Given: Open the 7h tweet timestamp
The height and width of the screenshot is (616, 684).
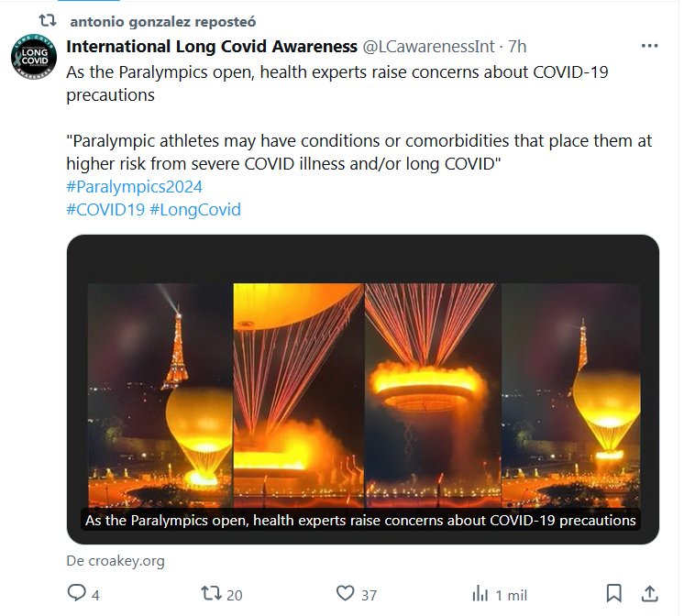Looking at the screenshot, I should coord(517,47).
